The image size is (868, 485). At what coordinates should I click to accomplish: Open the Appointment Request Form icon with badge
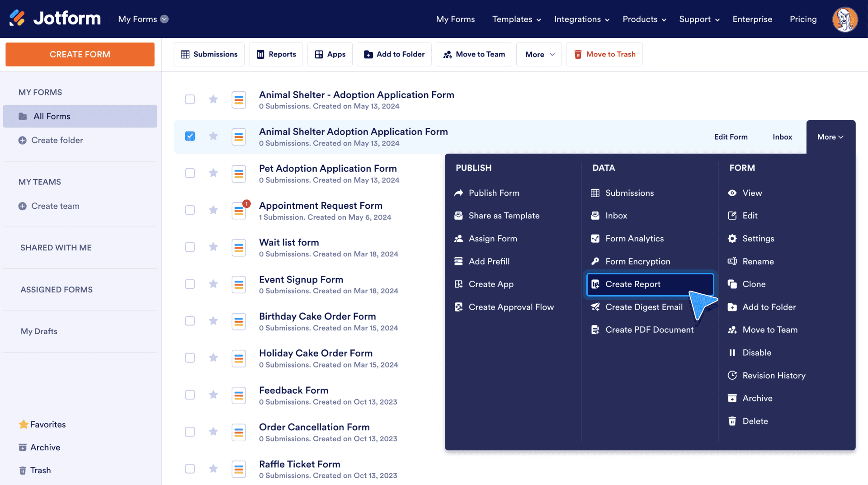click(x=239, y=210)
